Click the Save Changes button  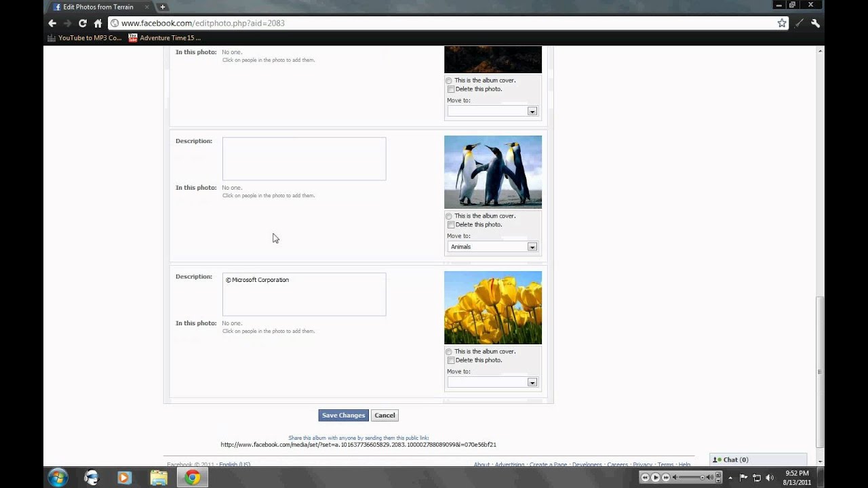[x=343, y=415]
